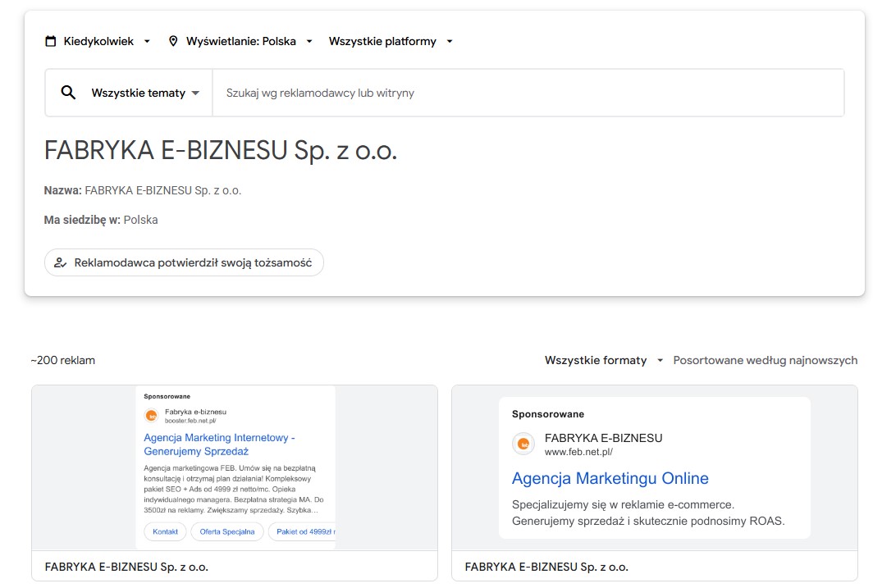Click the Agencja marketingowa FEB description text
Screen dimensions: 873x588
coord(234,489)
